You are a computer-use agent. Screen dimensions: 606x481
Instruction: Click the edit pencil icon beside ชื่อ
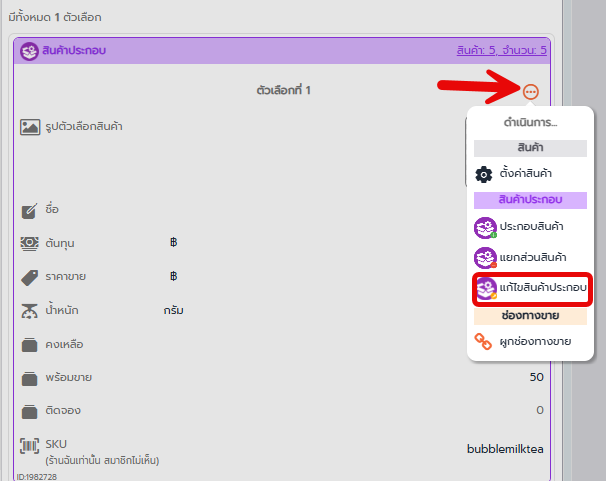[x=30, y=210]
